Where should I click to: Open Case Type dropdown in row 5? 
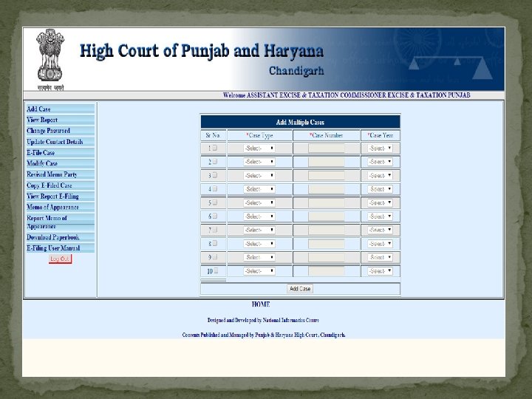[259, 203]
